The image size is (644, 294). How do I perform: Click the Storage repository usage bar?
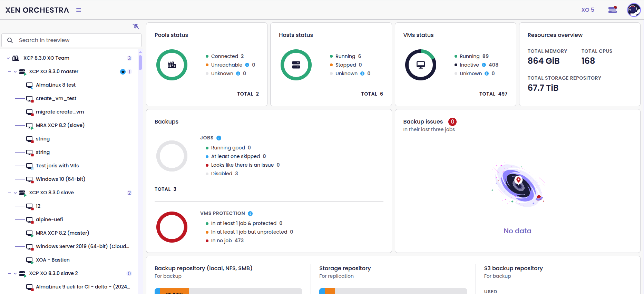(x=393, y=291)
